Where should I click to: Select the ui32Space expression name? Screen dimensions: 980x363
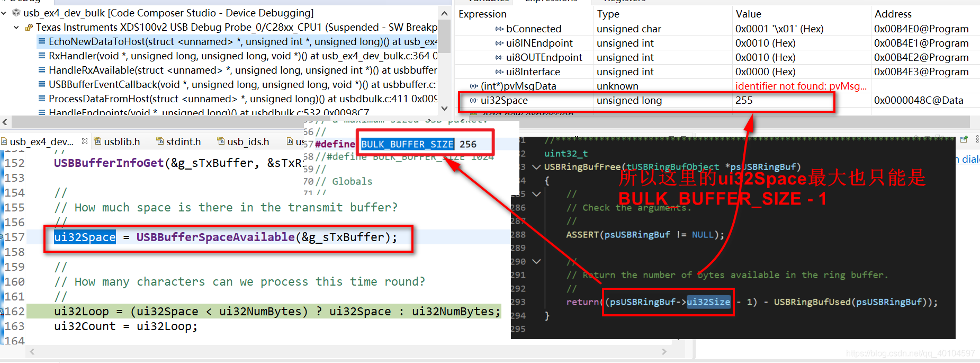click(x=504, y=100)
